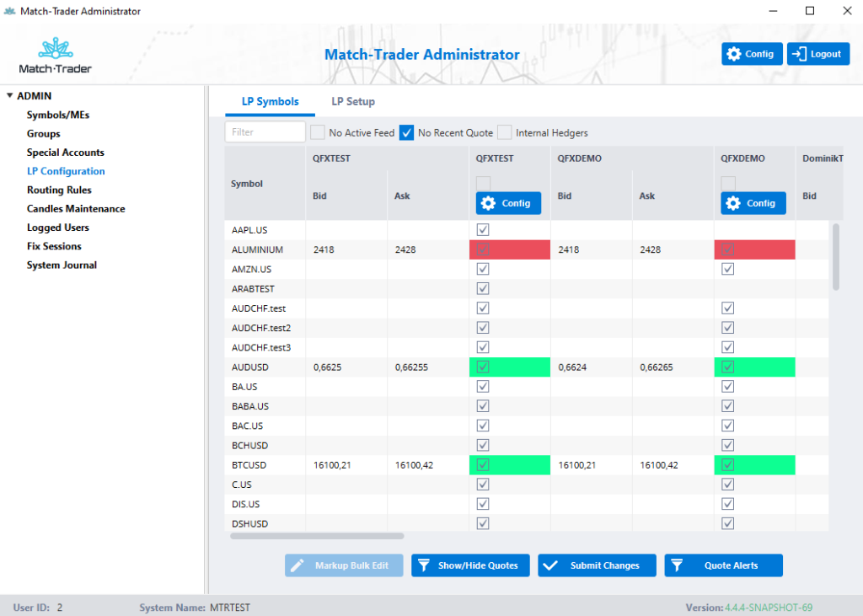Switch to the LP Setup tab

tap(353, 102)
